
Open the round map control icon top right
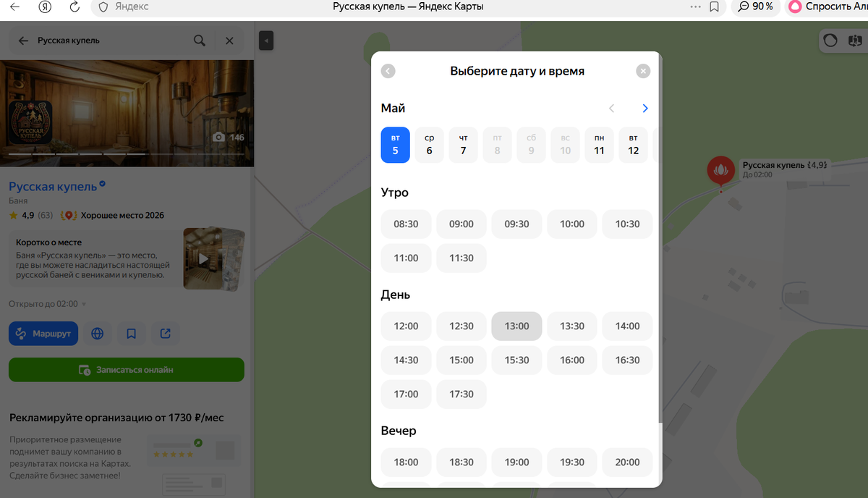830,41
